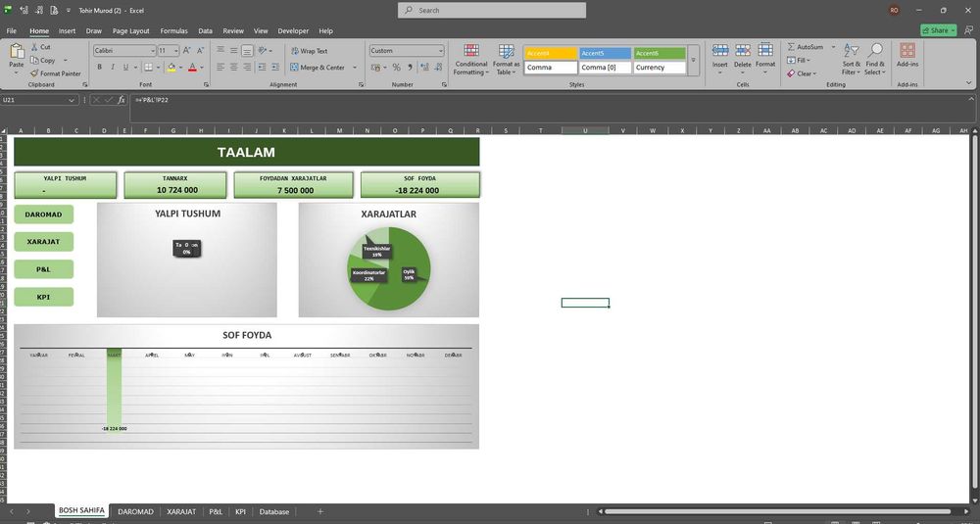
Task: Apply the Percent Style format
Action: [396, 67]
